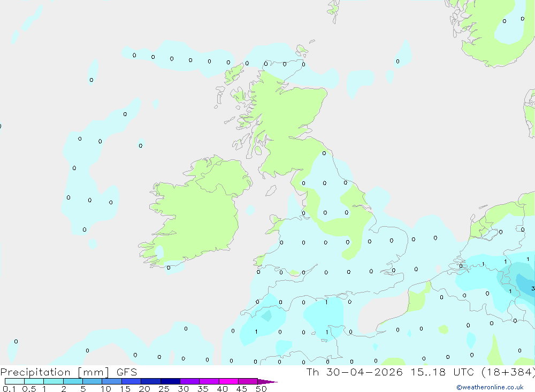Click the 'Precipitation [mm] GFS' title text

point(68,372)
